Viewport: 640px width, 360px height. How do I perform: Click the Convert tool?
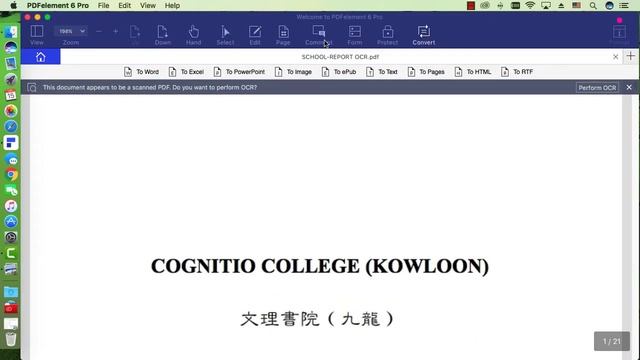tap(424, 35)
